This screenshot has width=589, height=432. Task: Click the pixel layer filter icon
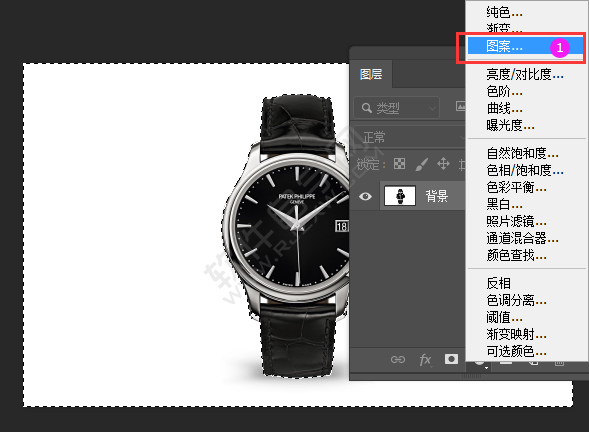pos(460,107)
